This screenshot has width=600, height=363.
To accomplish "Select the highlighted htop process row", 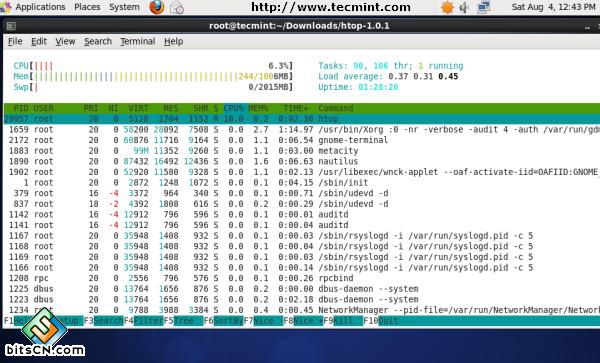I will click(x=302, y=119).
